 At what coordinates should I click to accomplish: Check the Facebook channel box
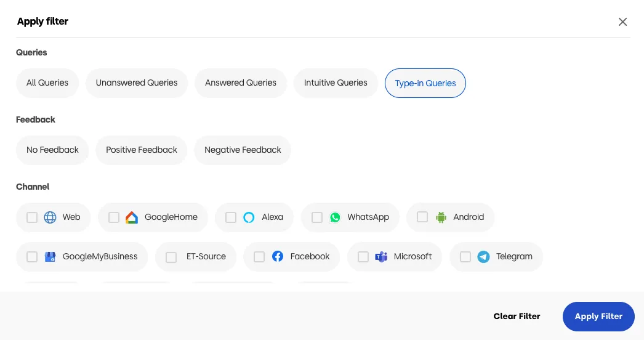coord(259,257)
